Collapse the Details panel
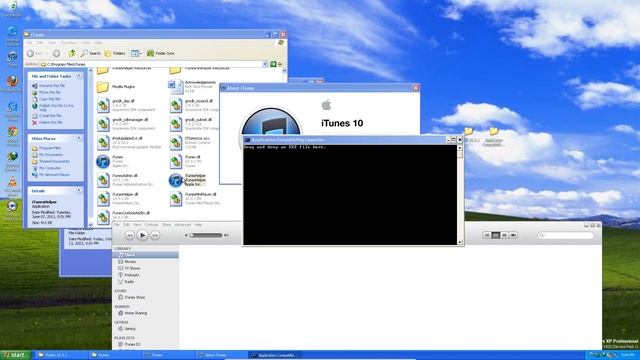Image resolution: width=640 pixels, height=360 pixels. click(79, 191)
